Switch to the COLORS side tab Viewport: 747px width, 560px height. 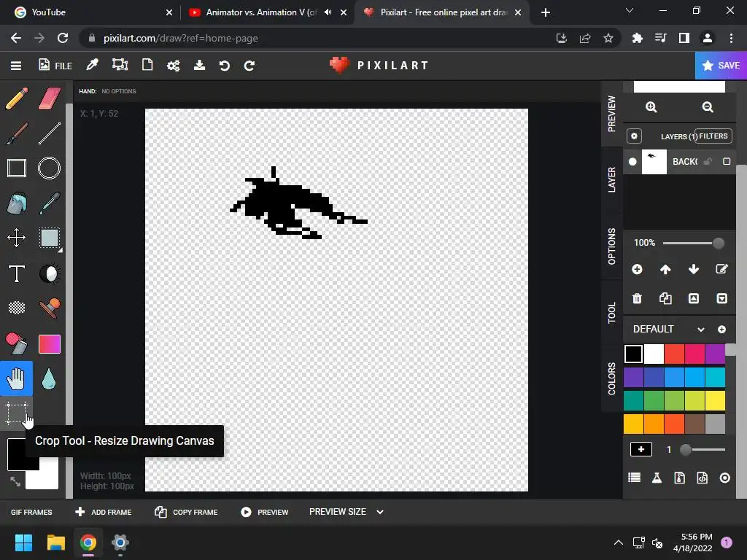(612, 378)
